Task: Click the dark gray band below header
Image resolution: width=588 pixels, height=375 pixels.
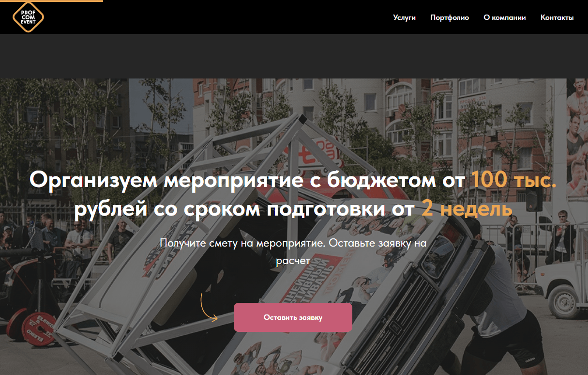Action: tap(294, 56)
